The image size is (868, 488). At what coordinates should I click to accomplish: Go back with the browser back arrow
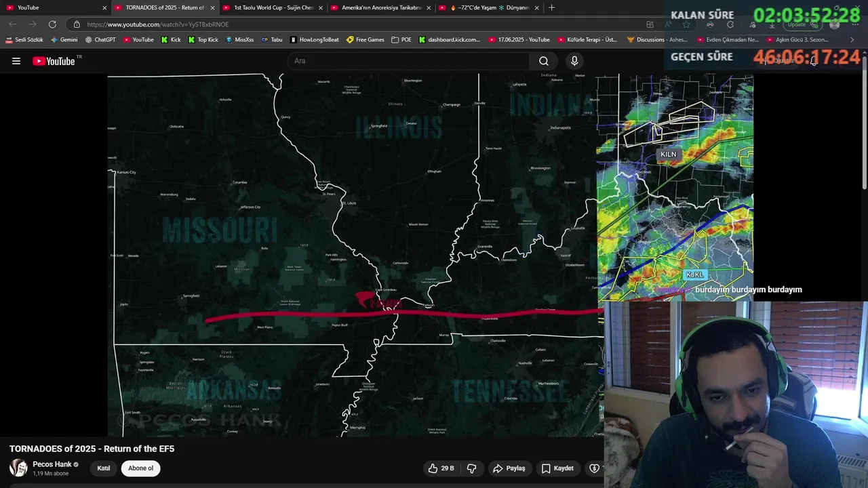(13, 24)
